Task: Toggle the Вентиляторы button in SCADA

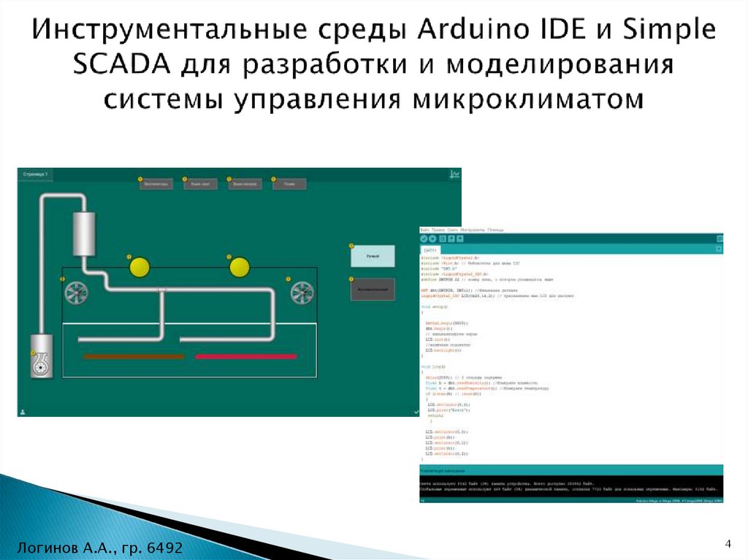Action: tap(158, 185)
